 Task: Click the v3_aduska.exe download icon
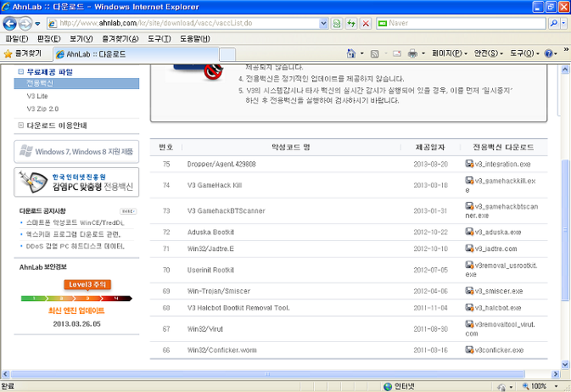(x=469, y=232)
